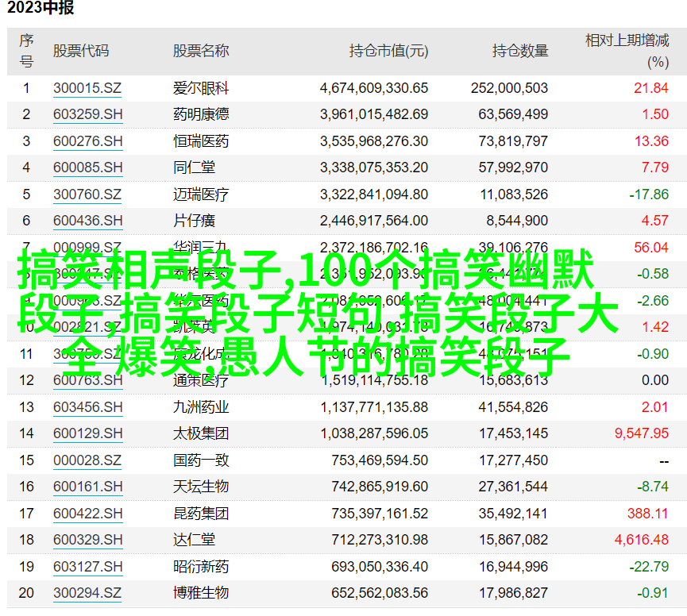Viewport: 687px width, 616px height.
Task: Click the 600422.SH stock link
Action: 88,514
